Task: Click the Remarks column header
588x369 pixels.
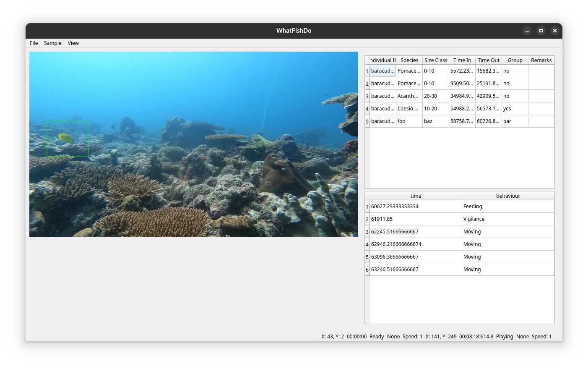Action: (x=541, y=60)
